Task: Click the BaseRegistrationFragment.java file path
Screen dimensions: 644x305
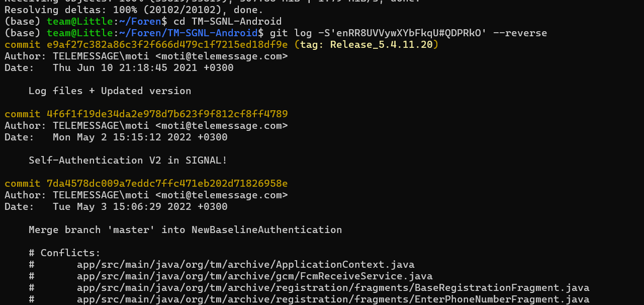Action: [x=333, y=287]
